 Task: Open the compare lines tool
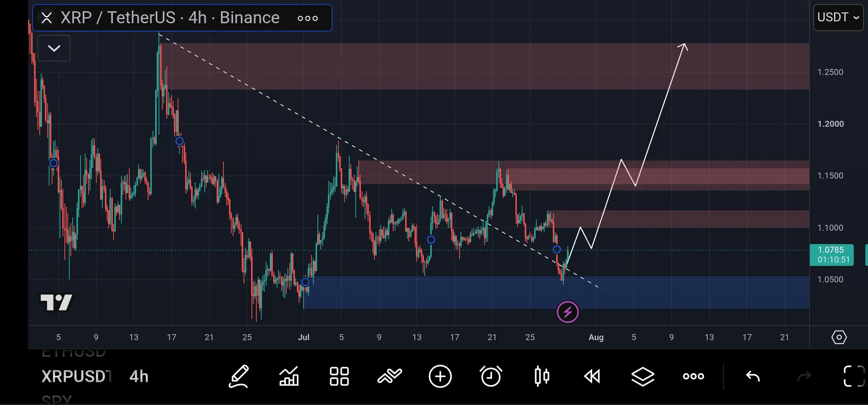[390, 376]
